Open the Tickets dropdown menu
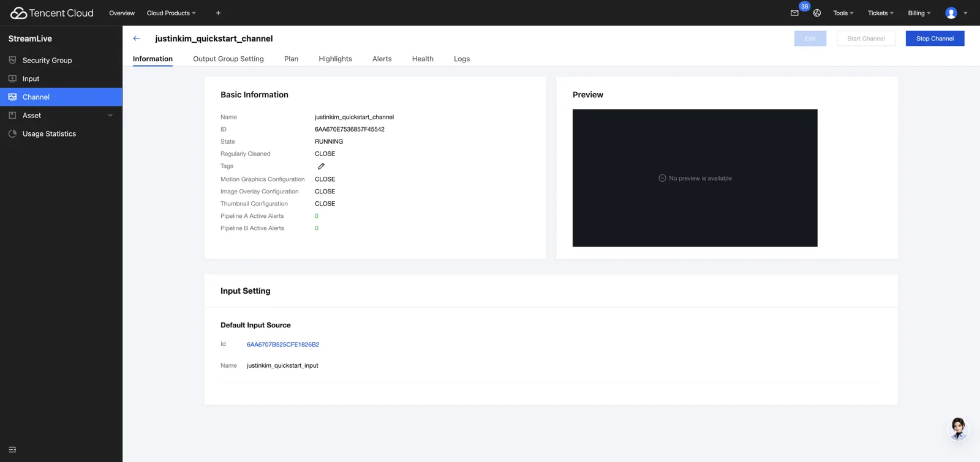 pyautogui.click(x=881, y=13)
